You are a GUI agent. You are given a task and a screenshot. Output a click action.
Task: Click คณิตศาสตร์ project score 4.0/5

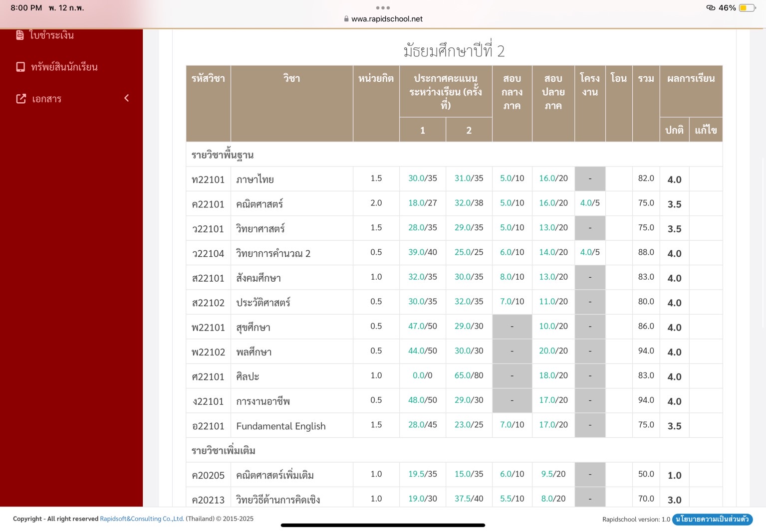coord(590,203)
